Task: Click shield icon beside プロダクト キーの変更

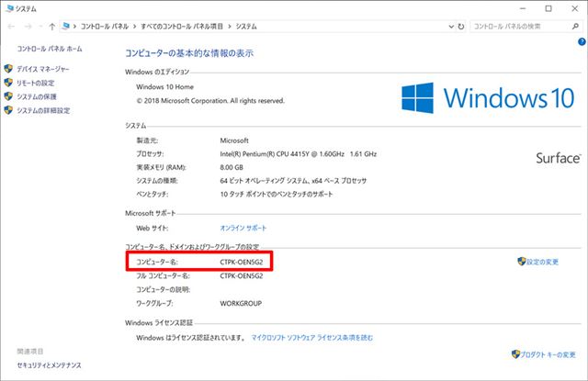Action: 515,354
